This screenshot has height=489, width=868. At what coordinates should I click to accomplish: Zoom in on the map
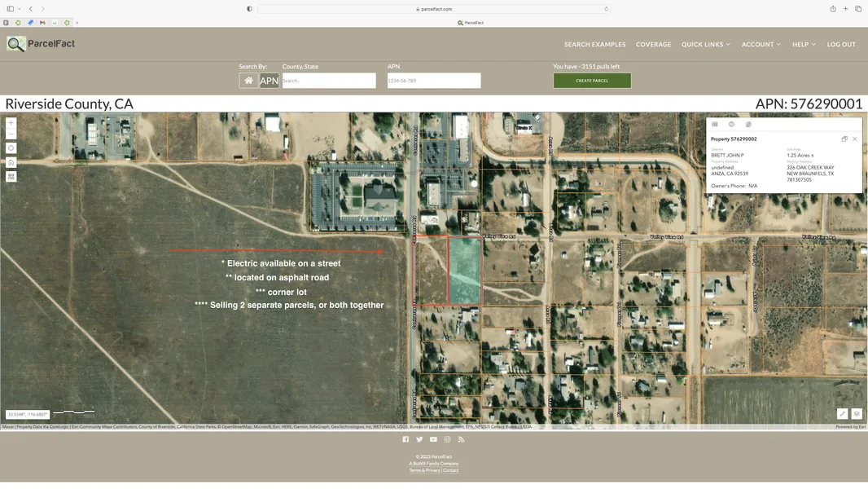point(11,124)
